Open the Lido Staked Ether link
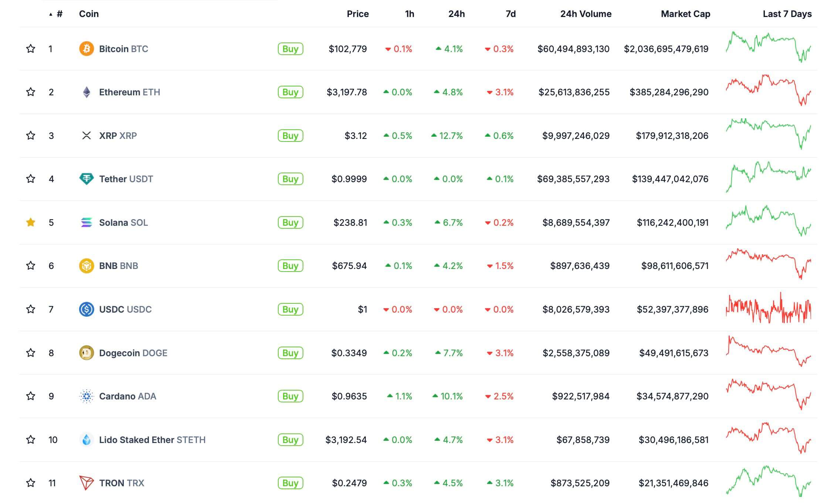The height and width of the screenshot is (504, 838). click(136, 440)
